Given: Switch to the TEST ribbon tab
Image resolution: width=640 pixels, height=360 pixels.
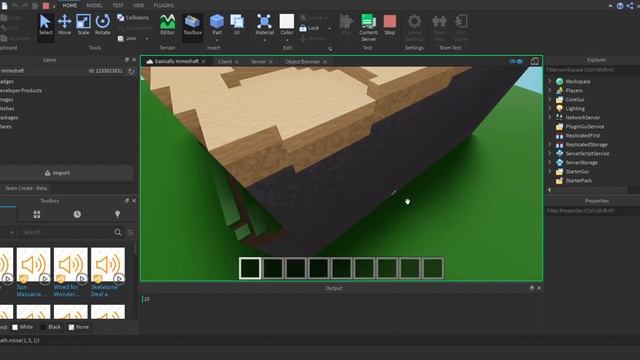Looking at the screenshot, I should [118, 5].
